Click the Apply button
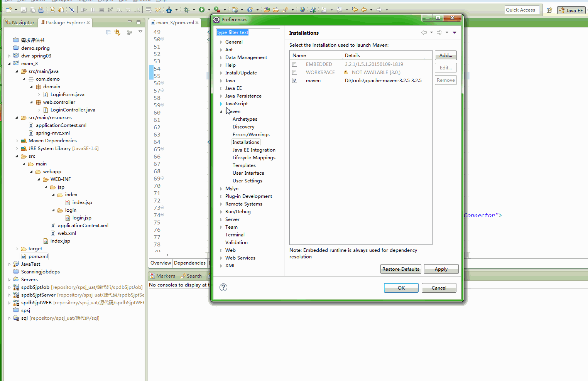 441,269
